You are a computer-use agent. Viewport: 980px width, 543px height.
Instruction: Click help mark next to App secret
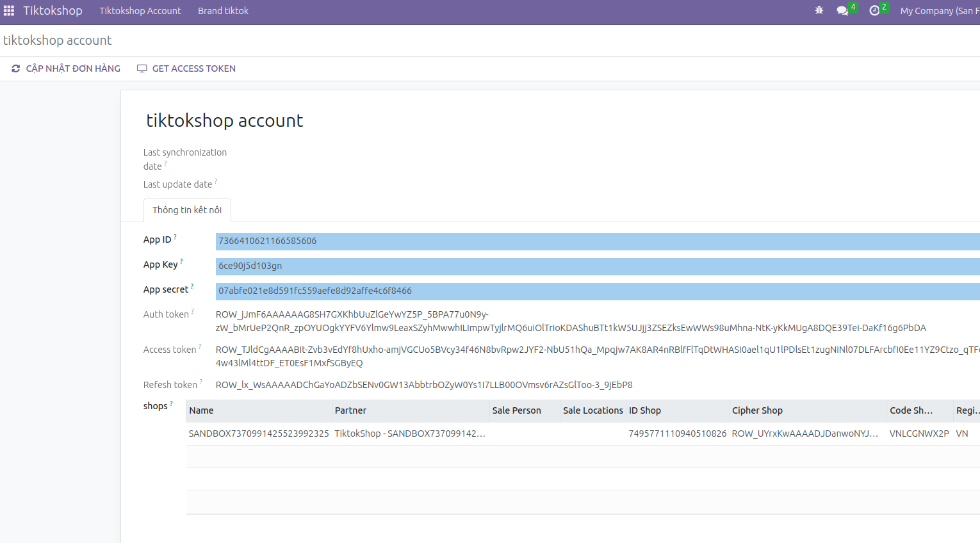[192, 286]
